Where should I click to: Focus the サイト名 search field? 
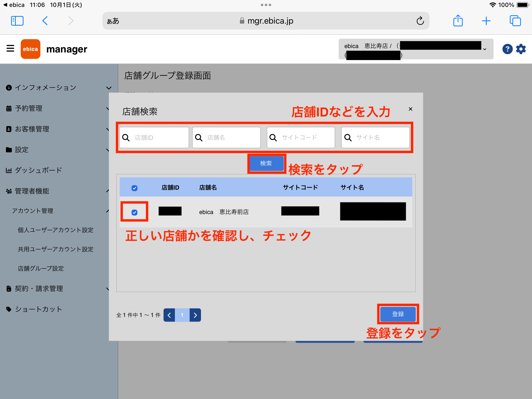point(375,137)
